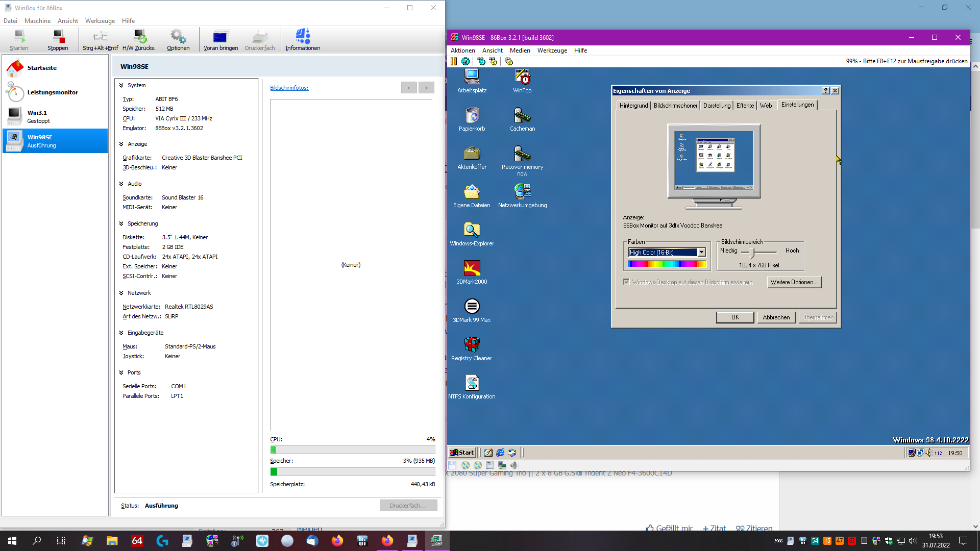Viewport: 980px width, 551px height.
Task: Collapse the Ports section
Action: (121, 373)
